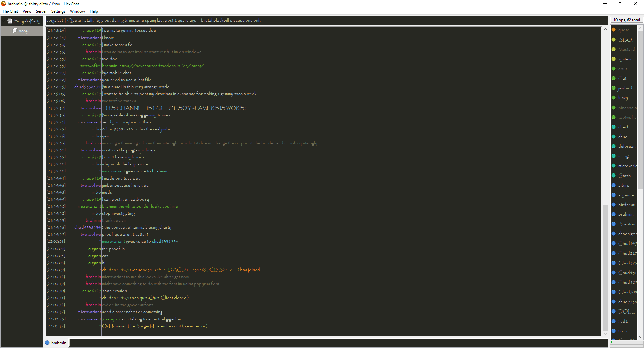Click the #soy channel chat bubble icon
This screenshot has width=644, height=348.
tap(15, 31)
